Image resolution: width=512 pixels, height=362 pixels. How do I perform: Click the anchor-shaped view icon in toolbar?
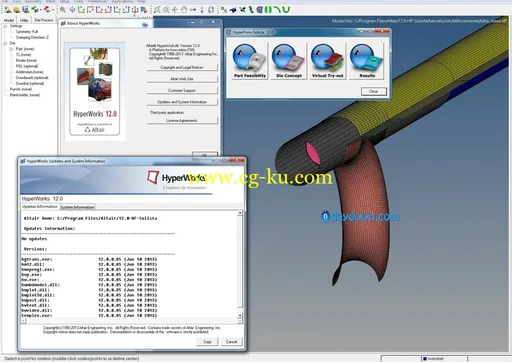(x=134, y=10)
